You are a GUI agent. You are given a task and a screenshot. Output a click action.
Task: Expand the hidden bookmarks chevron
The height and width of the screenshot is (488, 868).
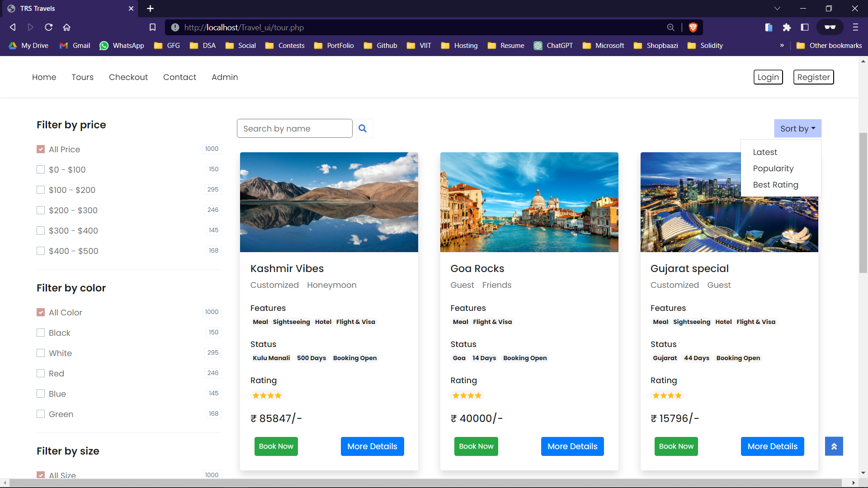point(782,45)
